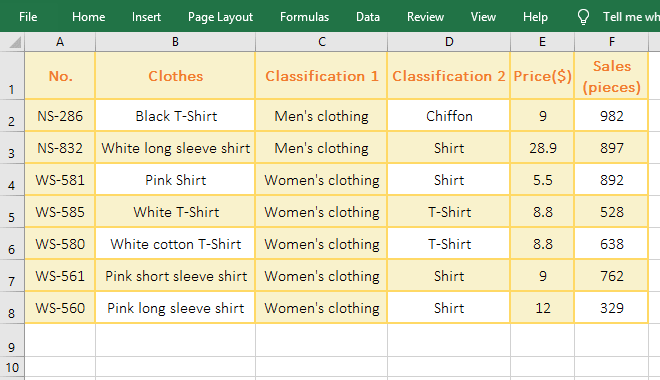Click the 'Classification 2' header cell

click(x=449, y=76)
